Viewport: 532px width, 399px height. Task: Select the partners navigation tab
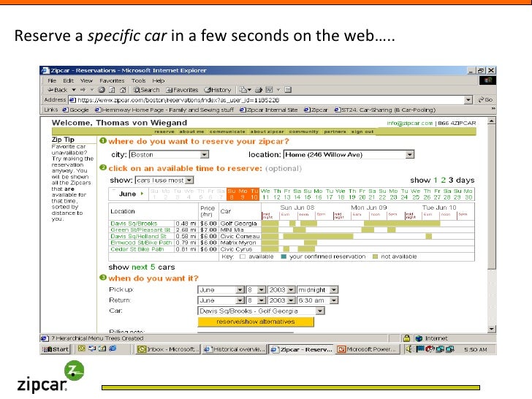pyautogui.click(x=335, y=132)
